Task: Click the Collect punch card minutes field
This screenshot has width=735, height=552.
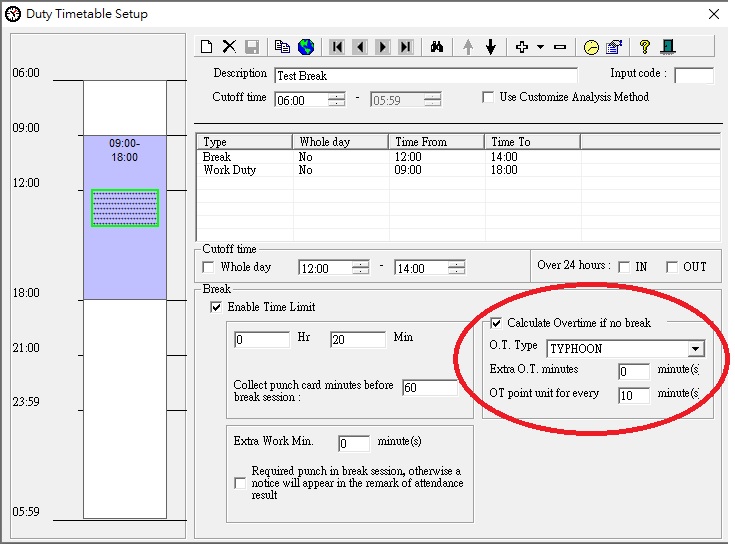Action: (430, 388)
